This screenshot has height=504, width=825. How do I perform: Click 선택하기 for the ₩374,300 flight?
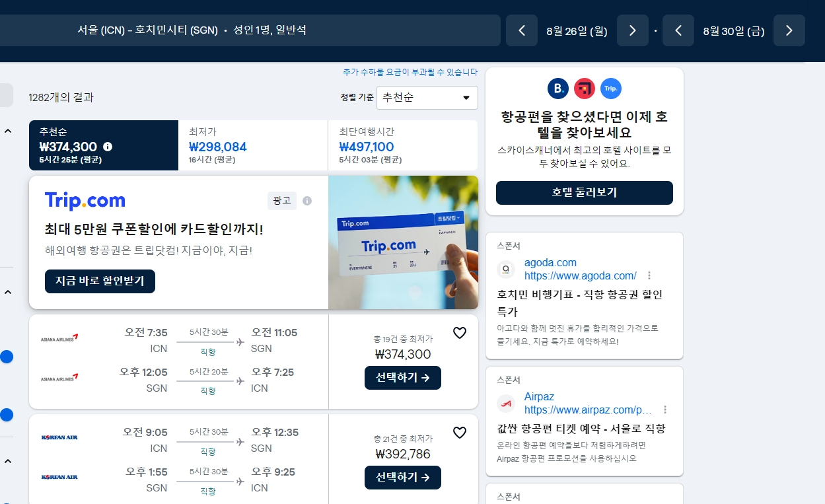403,378
